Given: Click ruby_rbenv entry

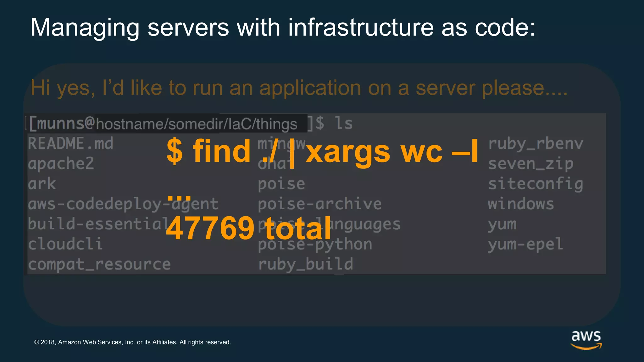Looking at the screenshot, I should (x=536, y=144).
